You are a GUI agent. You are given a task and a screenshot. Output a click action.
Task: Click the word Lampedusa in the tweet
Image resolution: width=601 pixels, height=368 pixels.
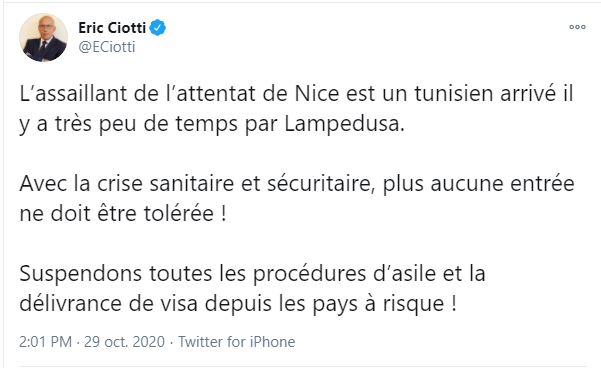344,124
